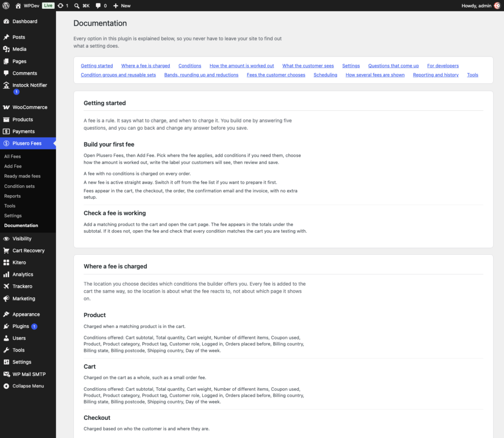This screenshot has height=438, width=504.
Task: Open Condition groups and reusable sets link
Action: point(118,75)
